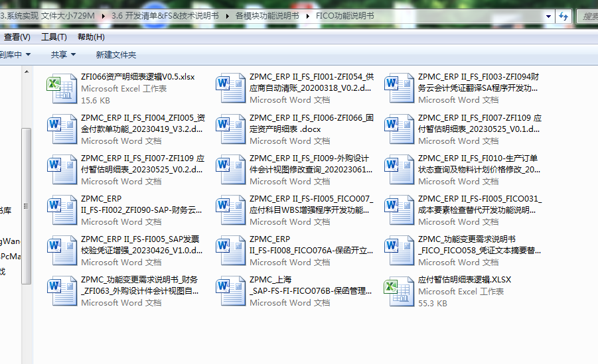
Task: Click the 新建文件夹 button
Action: pyautogui.click(x=116, y=55)
